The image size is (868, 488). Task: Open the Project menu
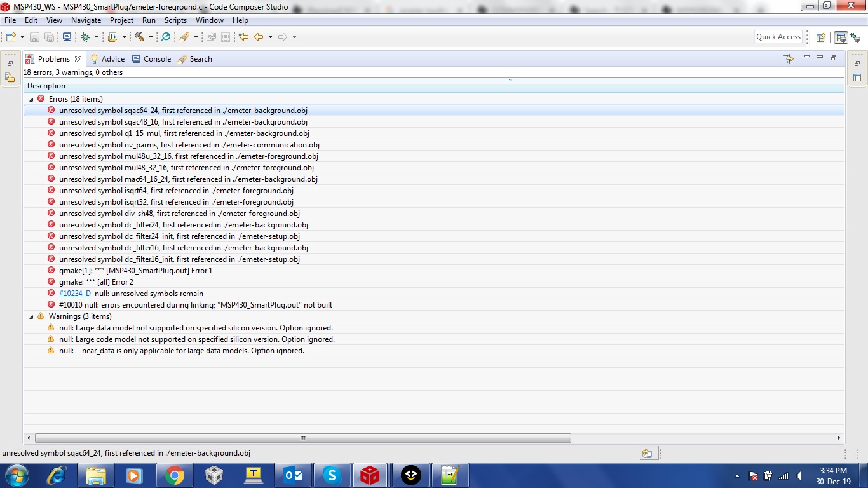pos(121,20)
